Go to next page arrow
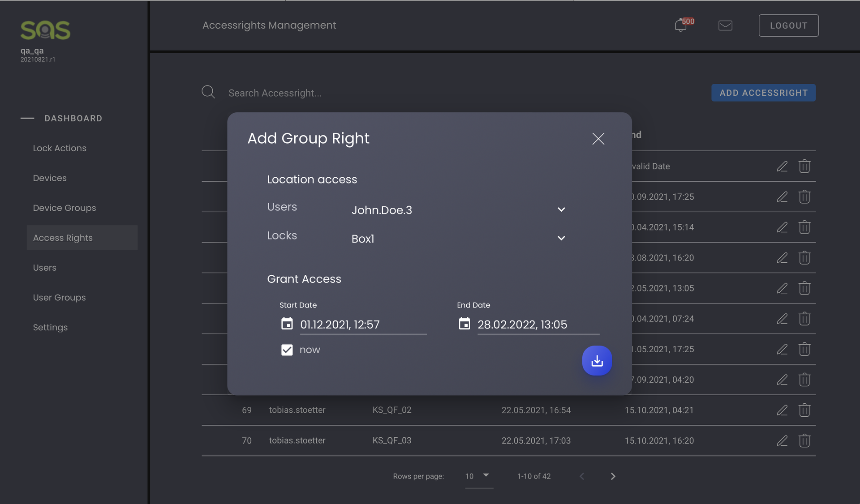This screenshot has height=504, width=860. (x=613, y=476)
